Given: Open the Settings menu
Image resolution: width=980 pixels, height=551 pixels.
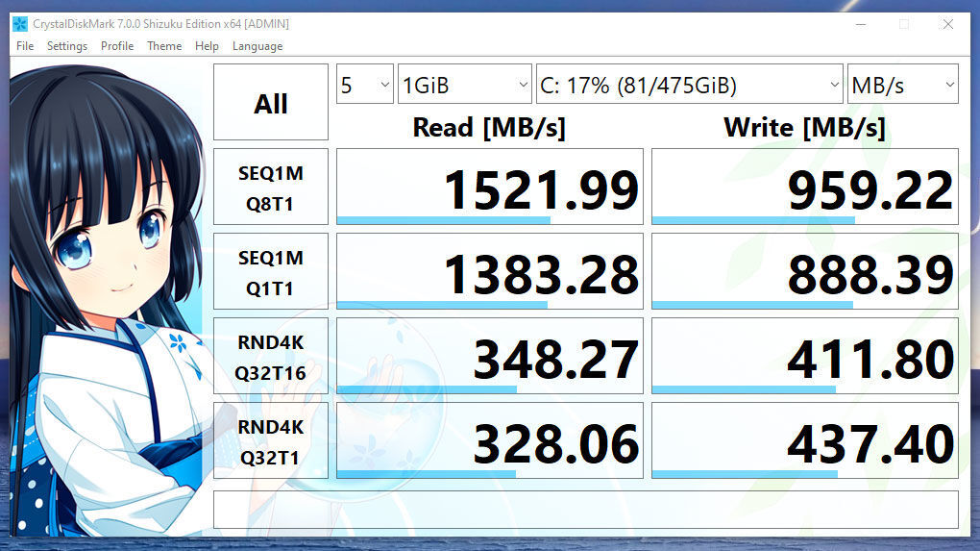Looking at the screenshot, I should pos(67,46).
